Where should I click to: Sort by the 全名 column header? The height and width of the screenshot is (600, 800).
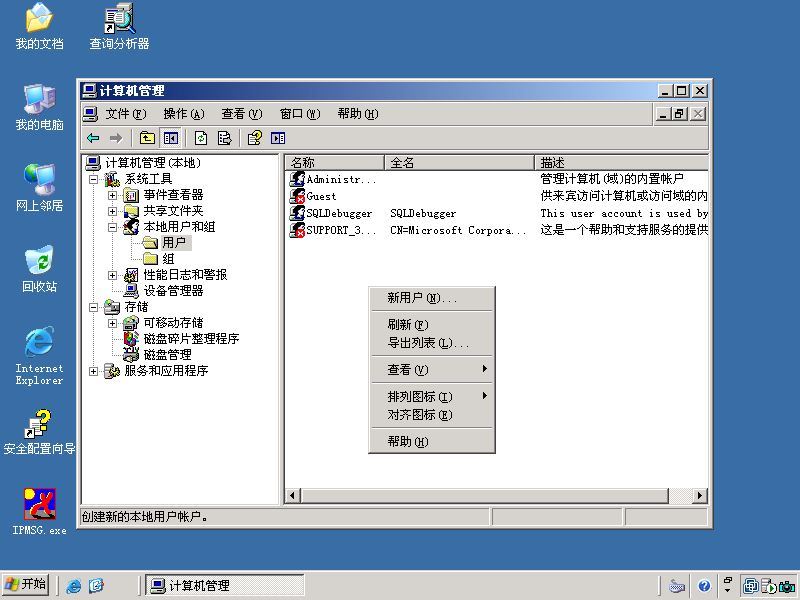tap(459, 163)
